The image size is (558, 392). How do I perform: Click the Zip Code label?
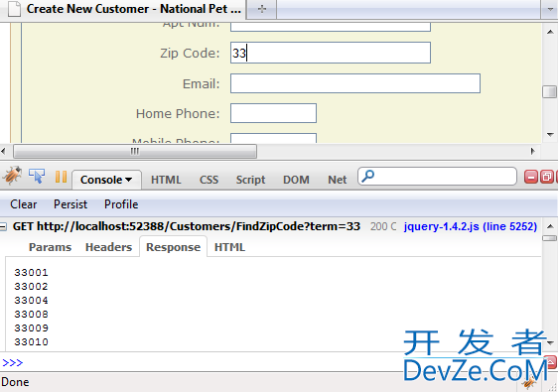(x=190, y=53)
